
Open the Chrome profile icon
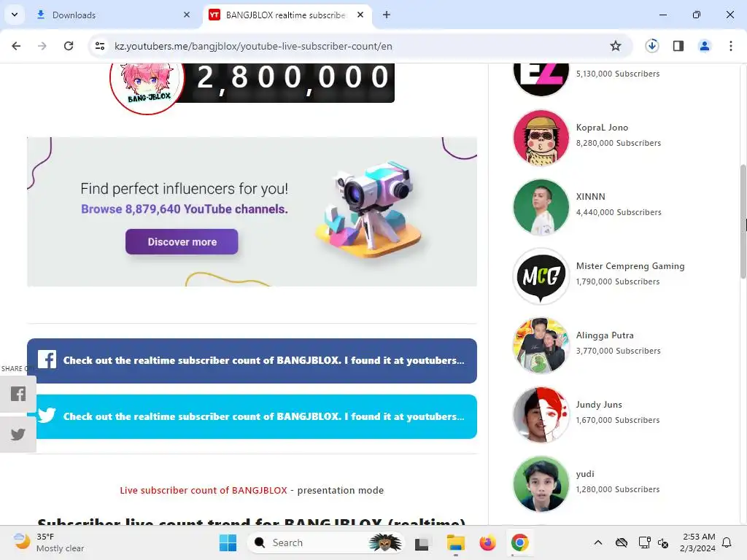(x=704, y=46)
